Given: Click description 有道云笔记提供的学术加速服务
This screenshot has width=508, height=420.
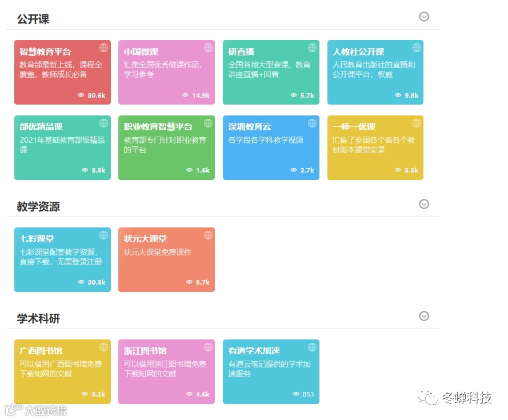Looking at the screenshot, I should tap(270, 369).
